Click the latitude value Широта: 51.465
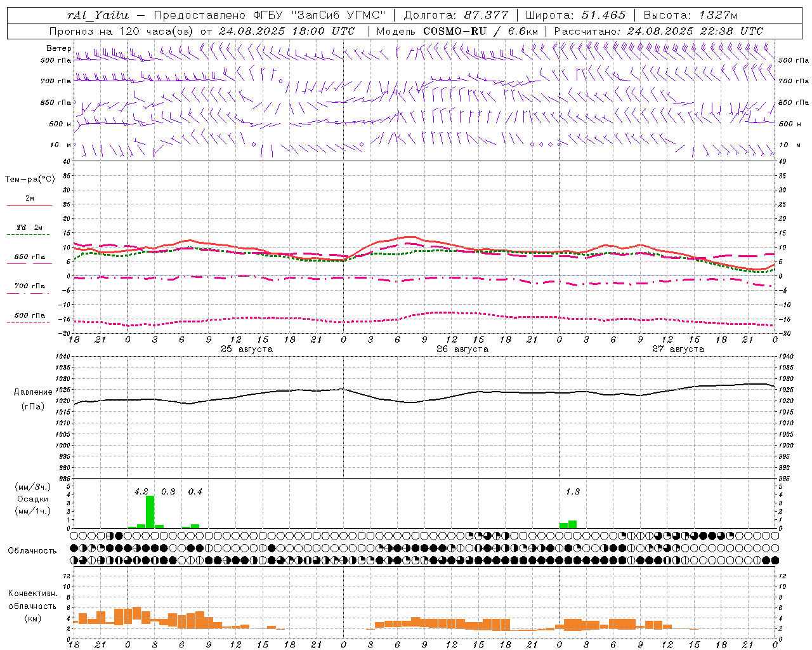Image resolution: width=812 pixels, height=650 pixels. point(576,15)
